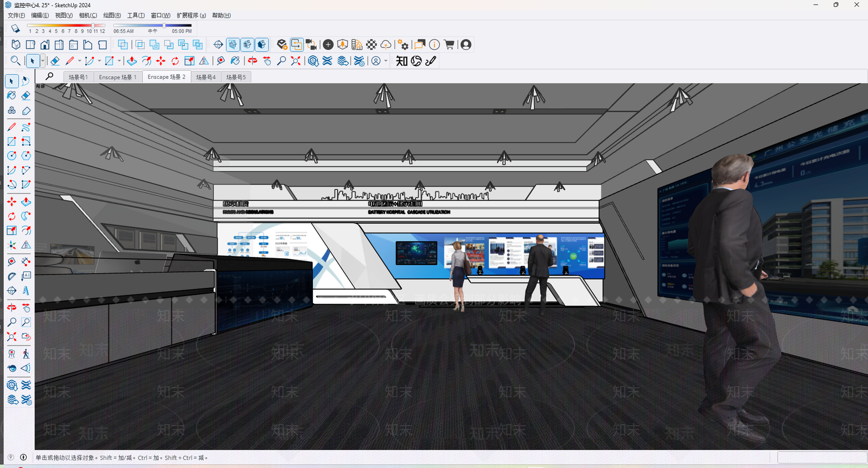This screenshot has width=868, height=468.
Task: Expand the Rectangle shape tool dropdown arrow
Action: click(x=119, y=61)
